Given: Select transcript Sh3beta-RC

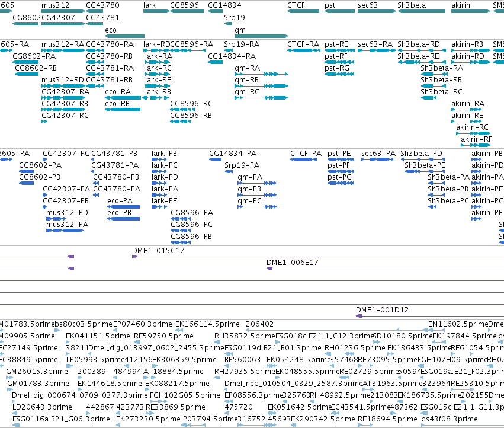Looking at the screenshot, I should coord(428,98).
